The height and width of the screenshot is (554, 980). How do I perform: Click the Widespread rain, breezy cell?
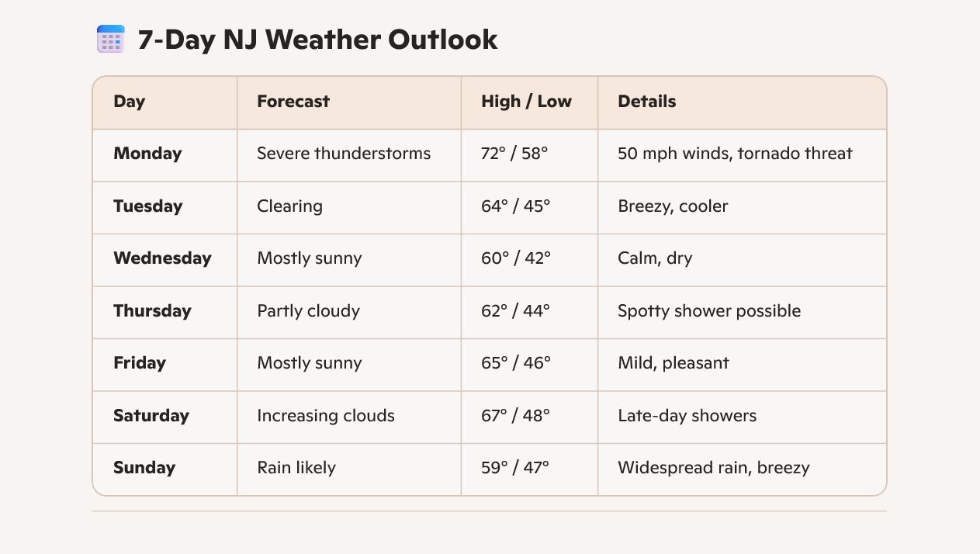click(714, 468)
